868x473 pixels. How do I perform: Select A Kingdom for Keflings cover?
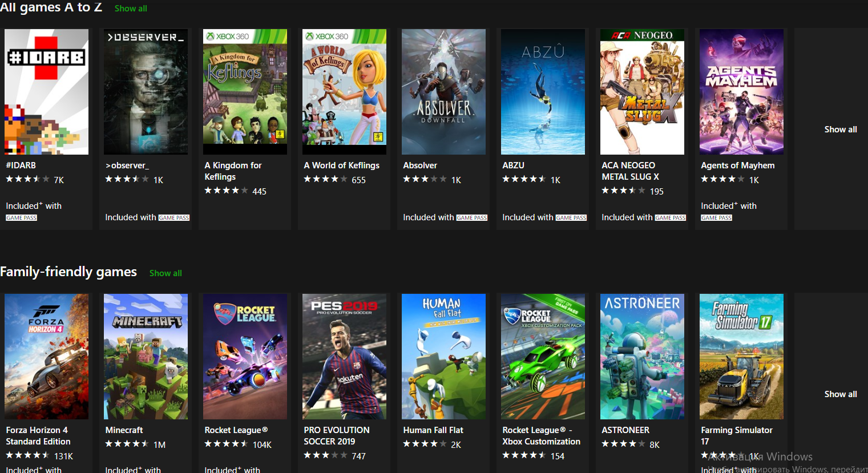pos(245,92)
